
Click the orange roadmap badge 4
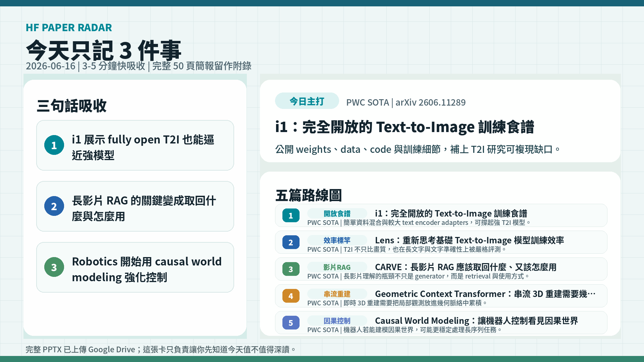point(291,296)
